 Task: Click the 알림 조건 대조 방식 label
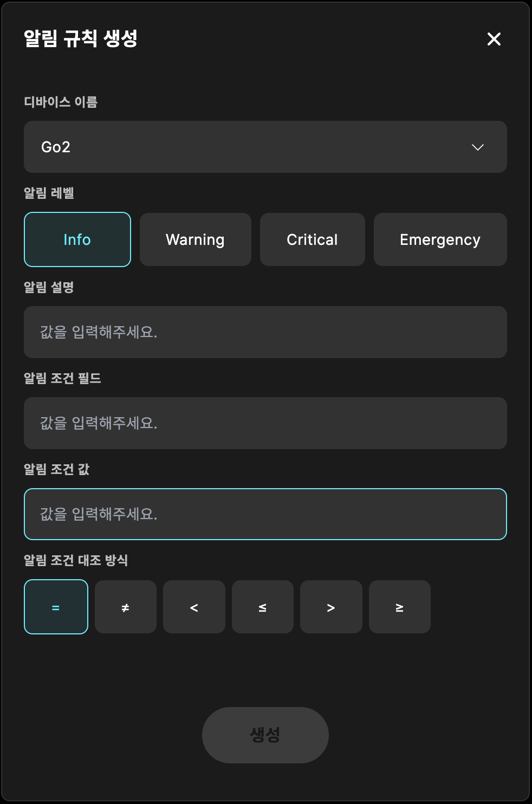click(x=76, y=561)
